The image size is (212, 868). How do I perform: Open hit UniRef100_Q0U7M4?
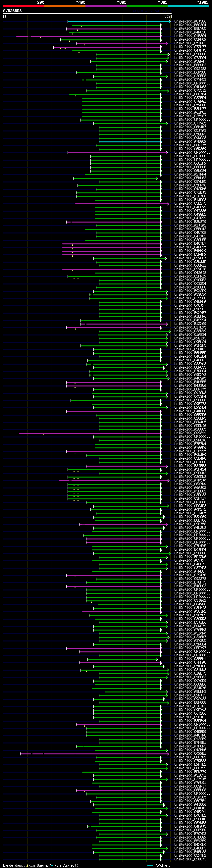[190, 94]
